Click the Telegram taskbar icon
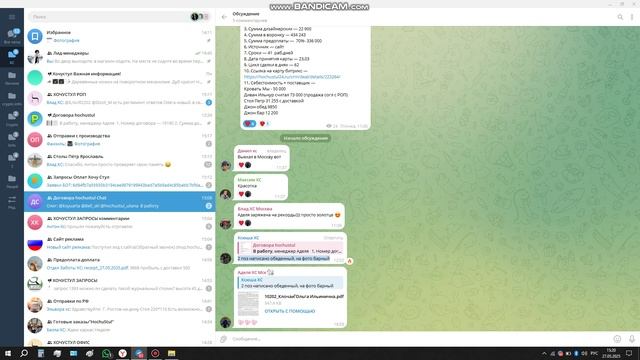Image resolution: width=640 pixels, height=360 pixels. tap(139, 353)
